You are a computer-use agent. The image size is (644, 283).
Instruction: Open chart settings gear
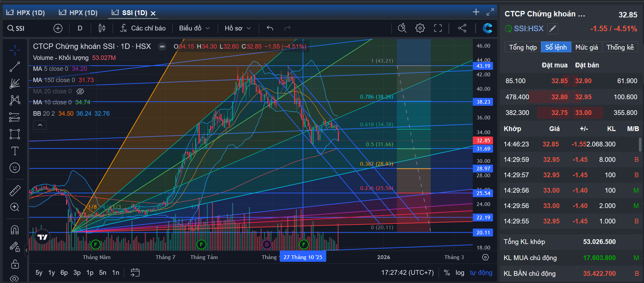click(x=420, y=28)
